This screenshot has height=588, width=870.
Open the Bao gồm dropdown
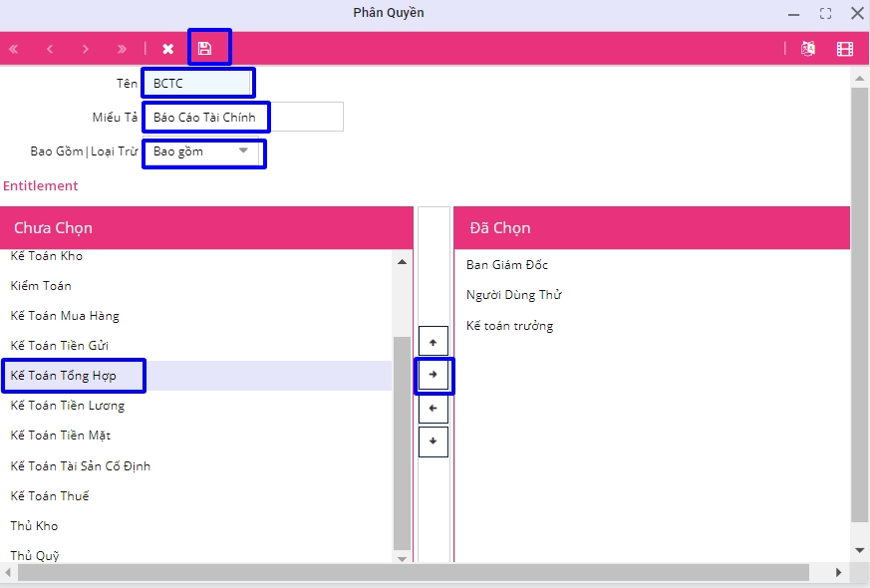click(x=204, y=151)
